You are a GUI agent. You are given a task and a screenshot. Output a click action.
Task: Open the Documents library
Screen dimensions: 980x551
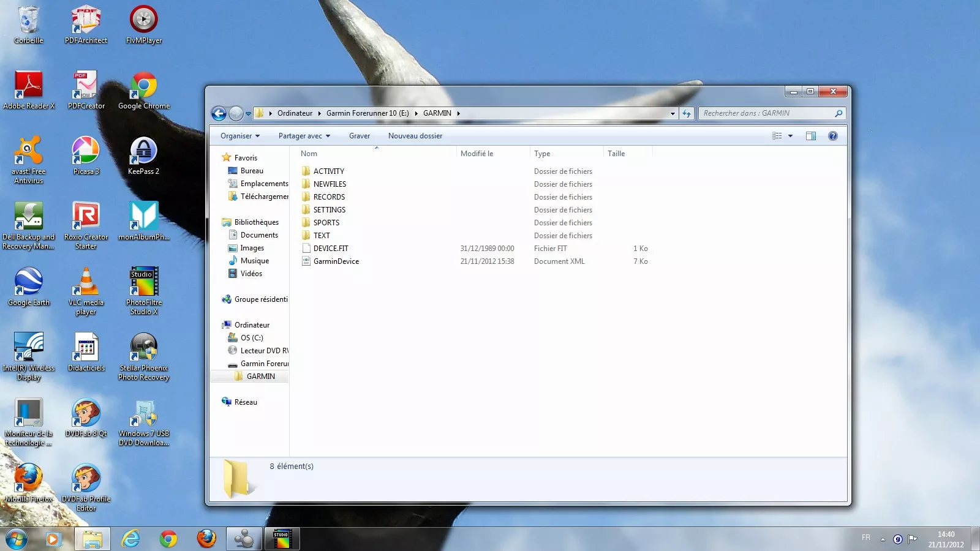(x=259, y=235)
